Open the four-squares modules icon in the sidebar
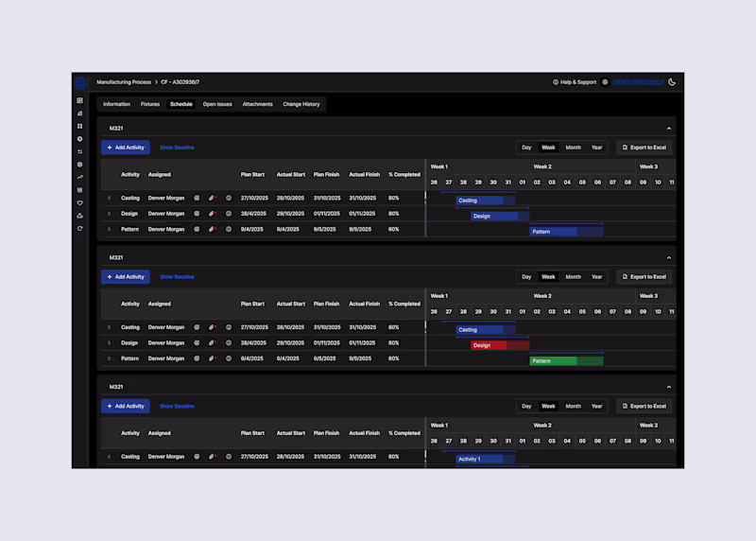 pos(80,127)
